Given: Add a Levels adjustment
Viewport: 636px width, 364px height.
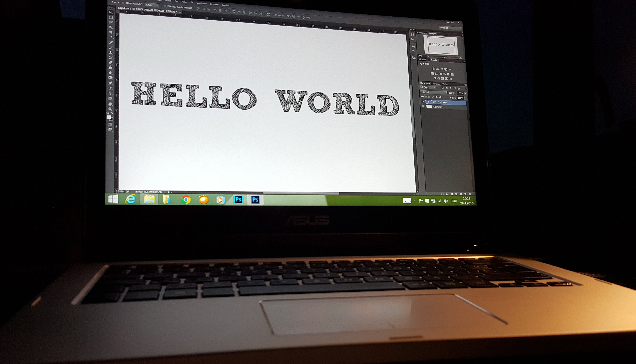Looking at the screenshot, I should click(x=438, y=69).
